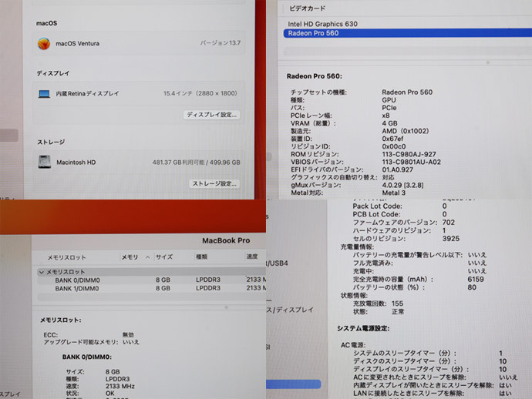Screen dimensions: 532x399
Task: Click the Macintosh HD drive icon
Action: point(45,162)
